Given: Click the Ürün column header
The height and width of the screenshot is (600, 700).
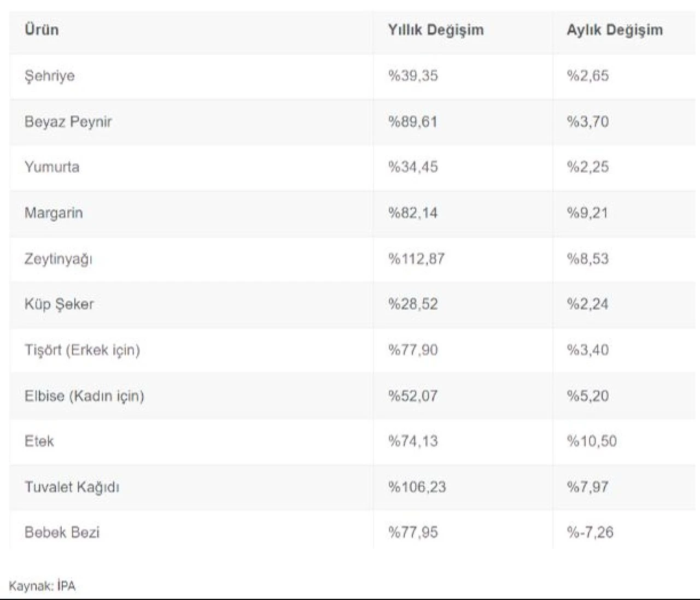Looking at the screenshot, I should [42, 30].
